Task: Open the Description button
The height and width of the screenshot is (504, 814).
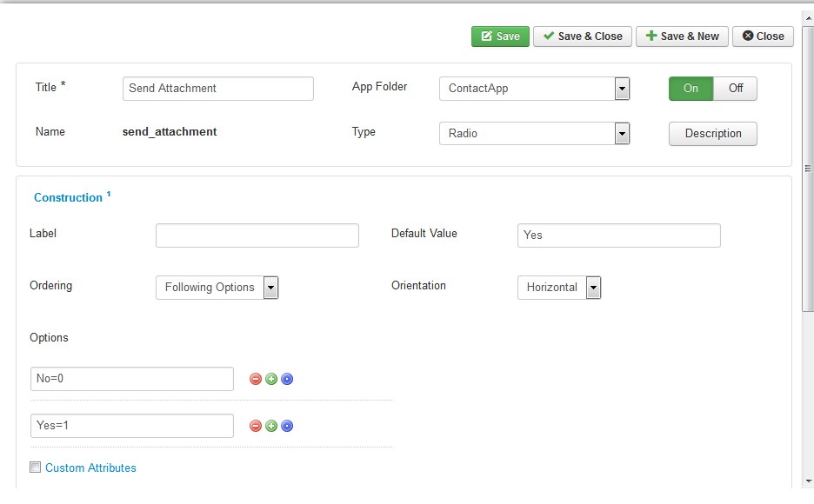Action: [713, 134]
